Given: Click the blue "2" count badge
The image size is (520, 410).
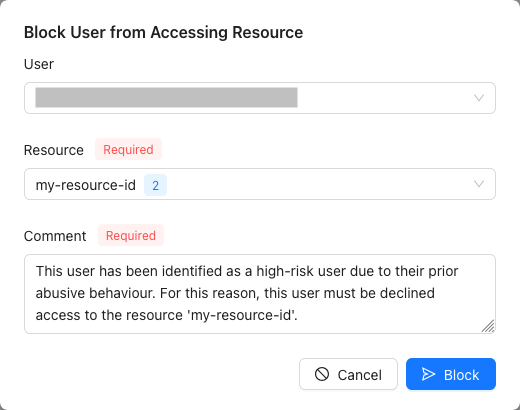Looking at the screenshot, I should (x=155, y=185).
